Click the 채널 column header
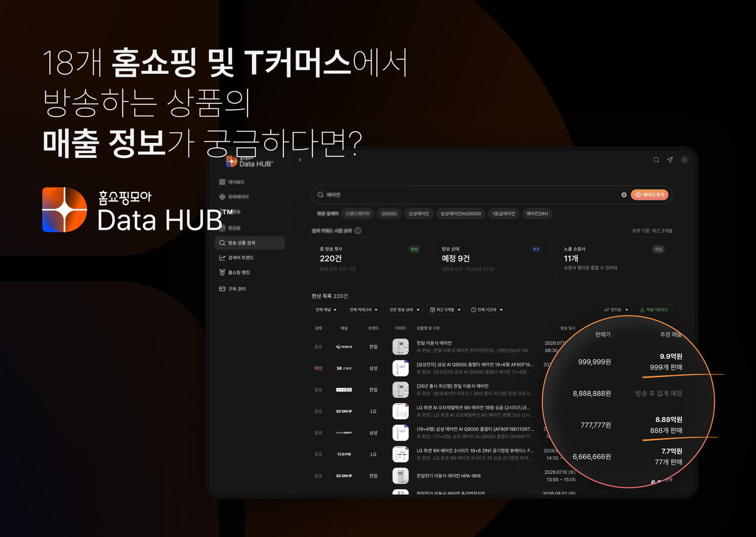The height and width of the screenshot is (537, 756). pyautogui.click(x=344, y=328)
